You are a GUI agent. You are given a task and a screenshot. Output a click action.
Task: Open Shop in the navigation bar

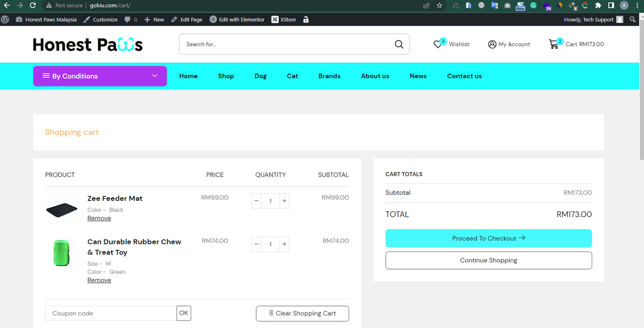(x=226, y=76)
